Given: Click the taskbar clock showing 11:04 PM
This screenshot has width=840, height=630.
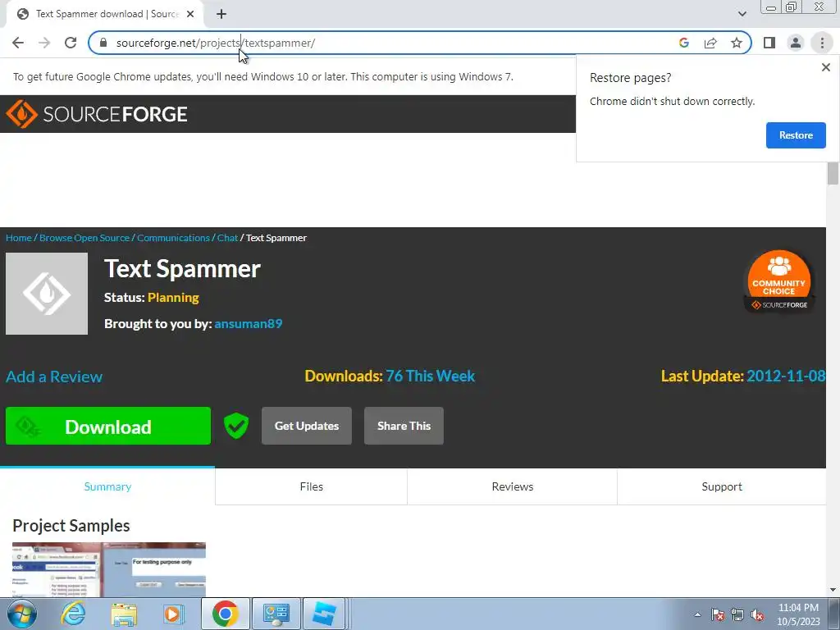Looking at the screenshot, I should (x=798, y=614).
